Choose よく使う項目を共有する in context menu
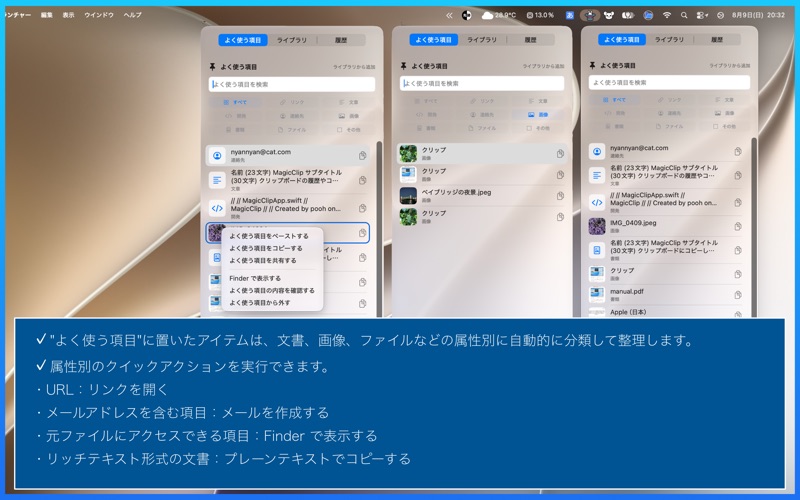 263,261
